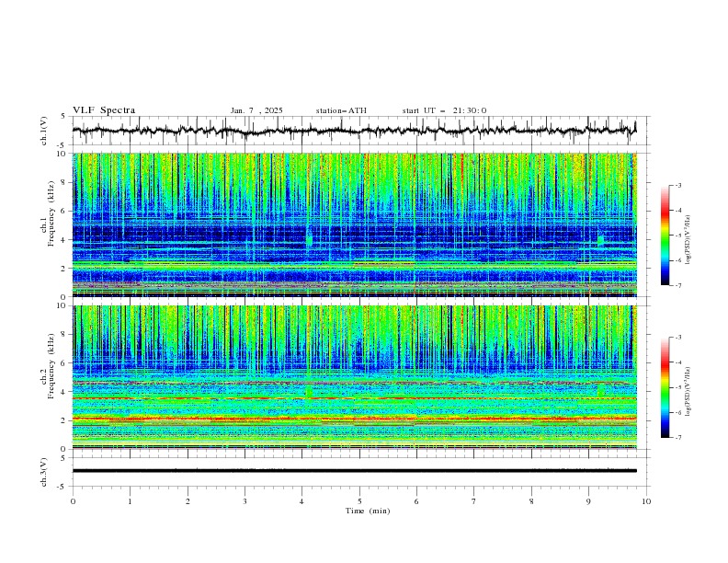
Task: Click the "2" kHz tick on ch.1 axis
Action: click(x=63, y=268)
